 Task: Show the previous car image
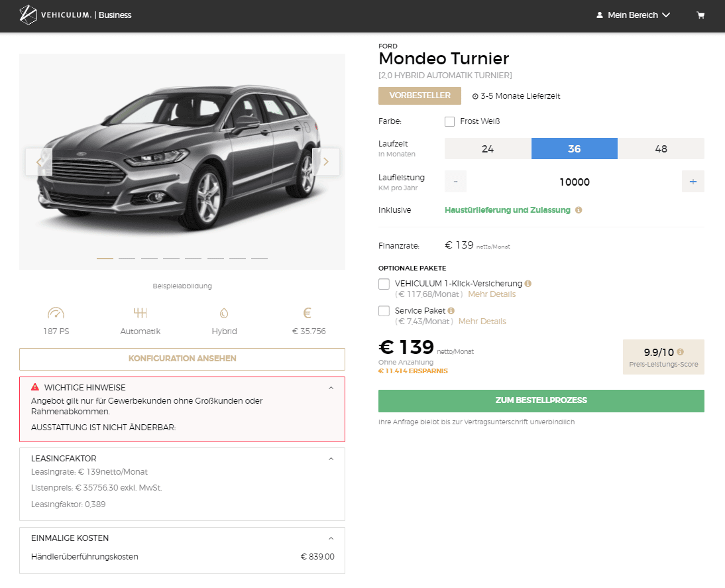(x=39, y=162)
